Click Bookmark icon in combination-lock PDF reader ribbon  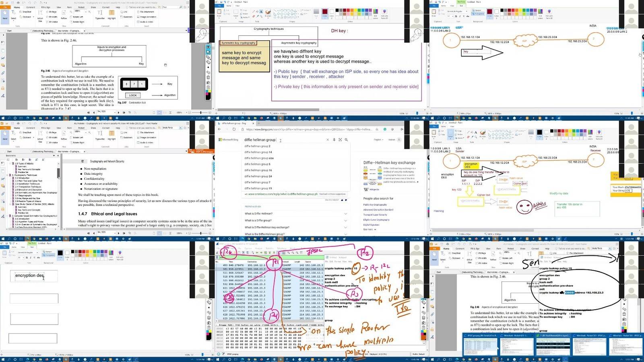[x=127, y=17]
